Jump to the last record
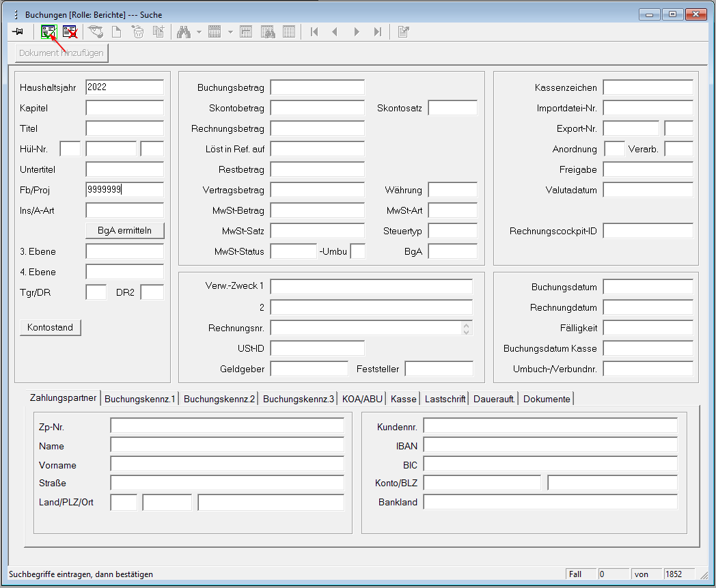 pos(377,31)
